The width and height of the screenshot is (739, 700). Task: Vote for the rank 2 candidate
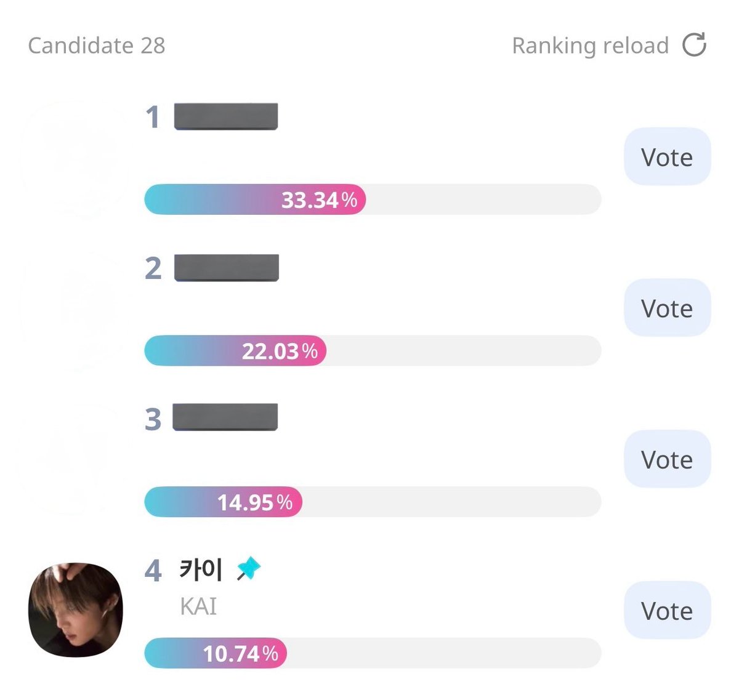point(667,308)
